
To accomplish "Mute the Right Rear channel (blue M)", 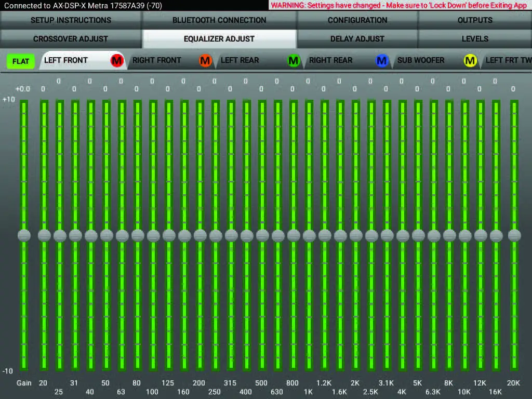I will (382, 61).
